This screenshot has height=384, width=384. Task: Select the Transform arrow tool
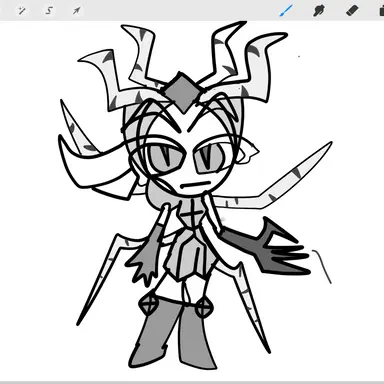[76, 11]
